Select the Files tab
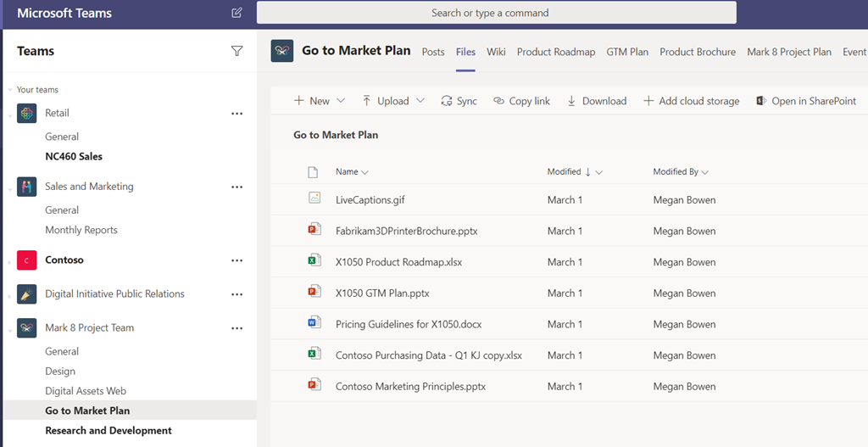 (465, 52)
